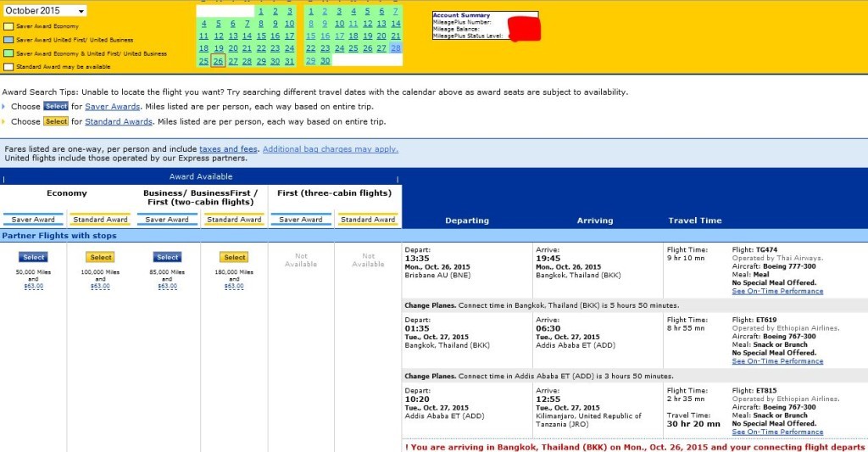This screenshot has width=868, height=452.
Task: Open the $63.00 link under 100,000 Miles
Action: click(x=100, y=287)
